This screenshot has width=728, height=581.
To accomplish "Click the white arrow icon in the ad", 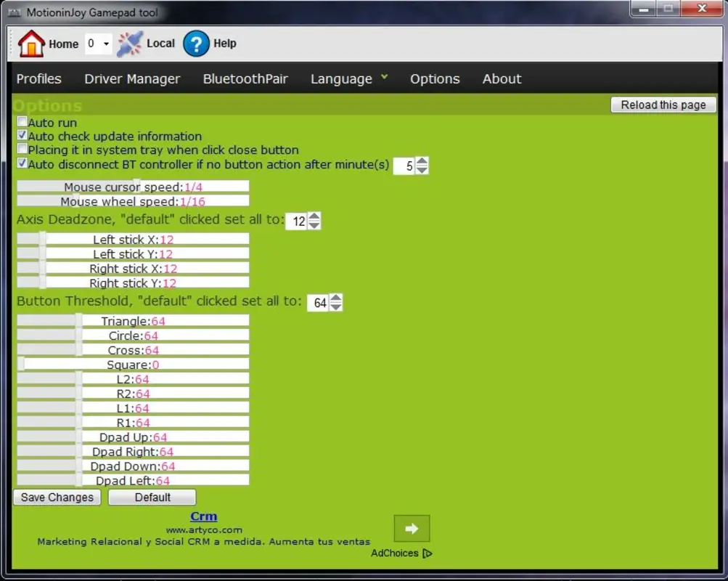I will pos(412,528).
